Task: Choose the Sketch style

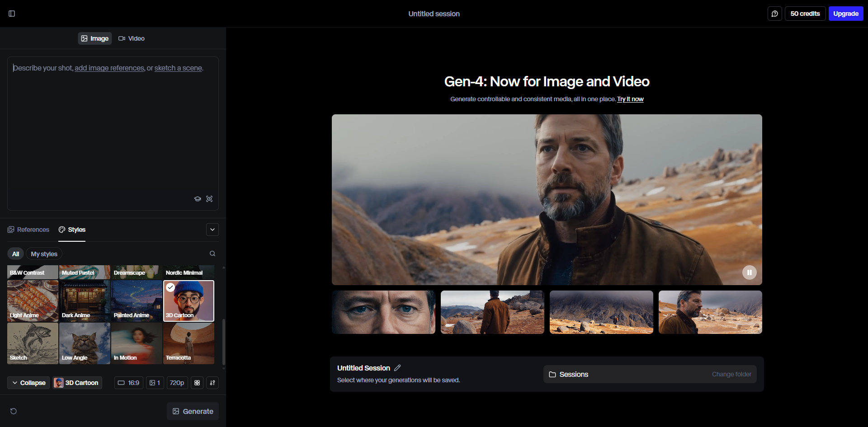Action: click(x=33, y=343)
